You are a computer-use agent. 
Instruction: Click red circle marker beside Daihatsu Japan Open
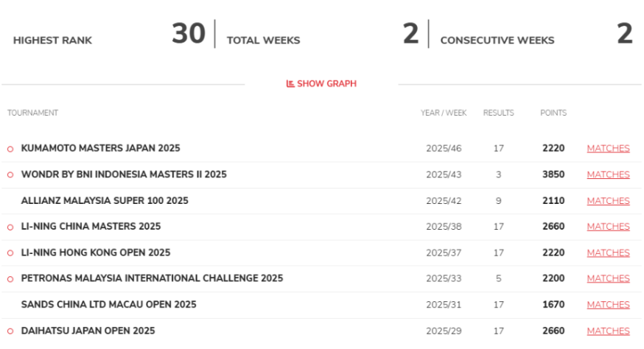tap(10, 331)
